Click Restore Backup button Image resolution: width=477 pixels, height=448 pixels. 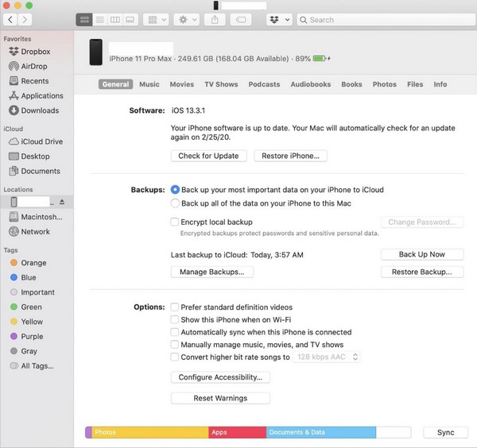422,272
